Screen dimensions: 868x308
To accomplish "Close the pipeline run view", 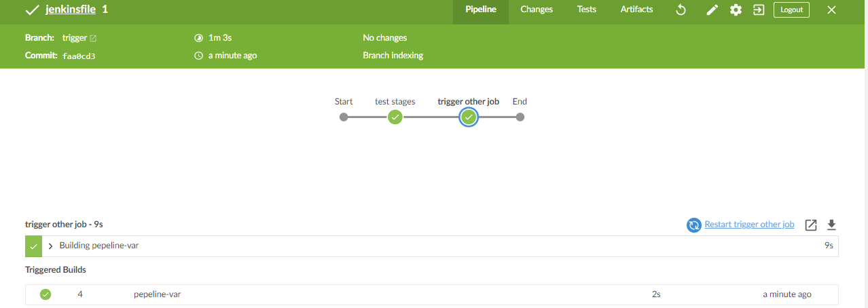I will click(x=831, y=10).
